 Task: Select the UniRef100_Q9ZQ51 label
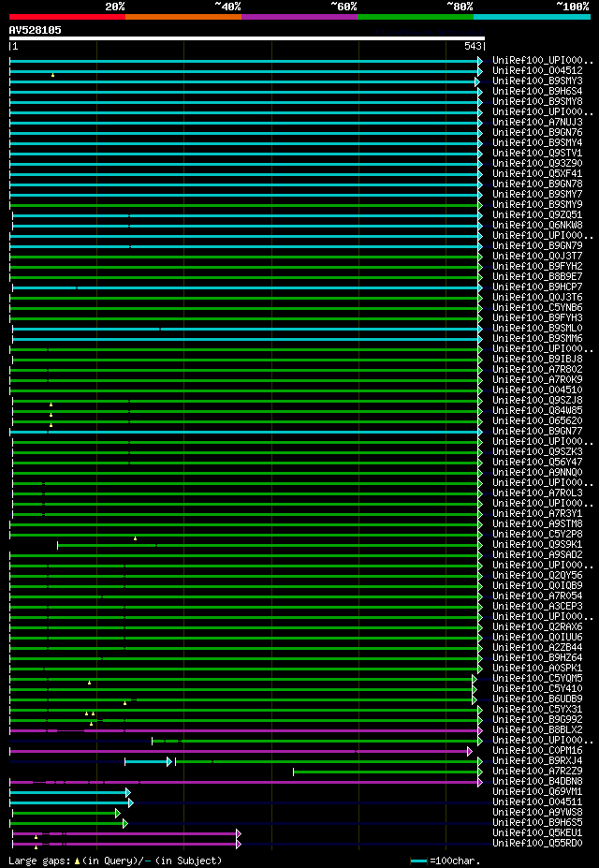pyautogui.click(x=537, y=214)
